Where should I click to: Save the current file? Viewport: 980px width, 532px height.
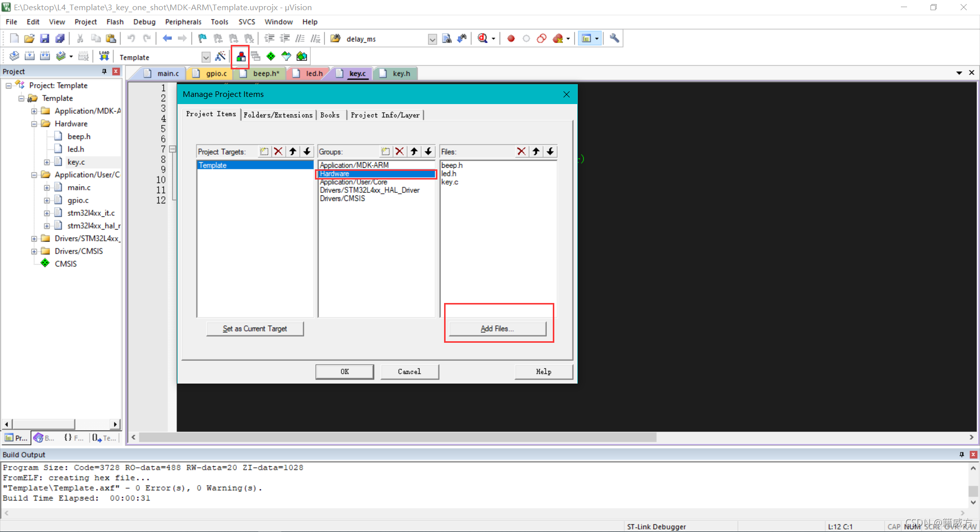pos(45,38)
